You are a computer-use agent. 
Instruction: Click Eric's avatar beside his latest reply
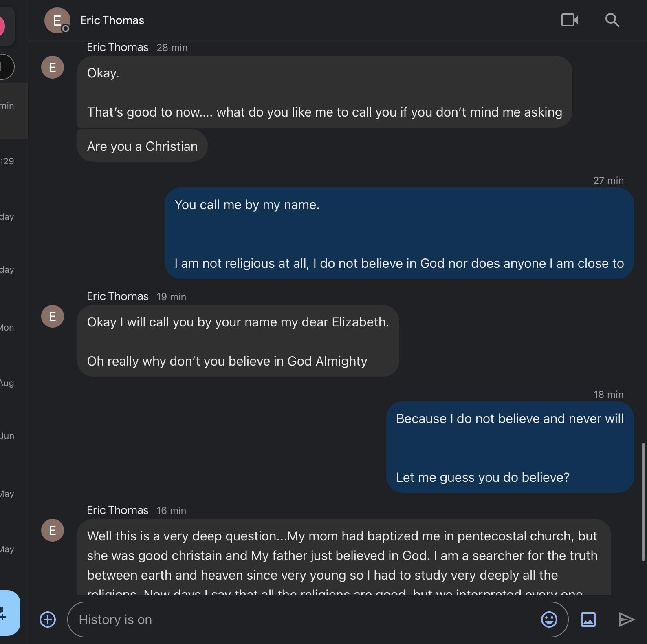click(52, 530)
